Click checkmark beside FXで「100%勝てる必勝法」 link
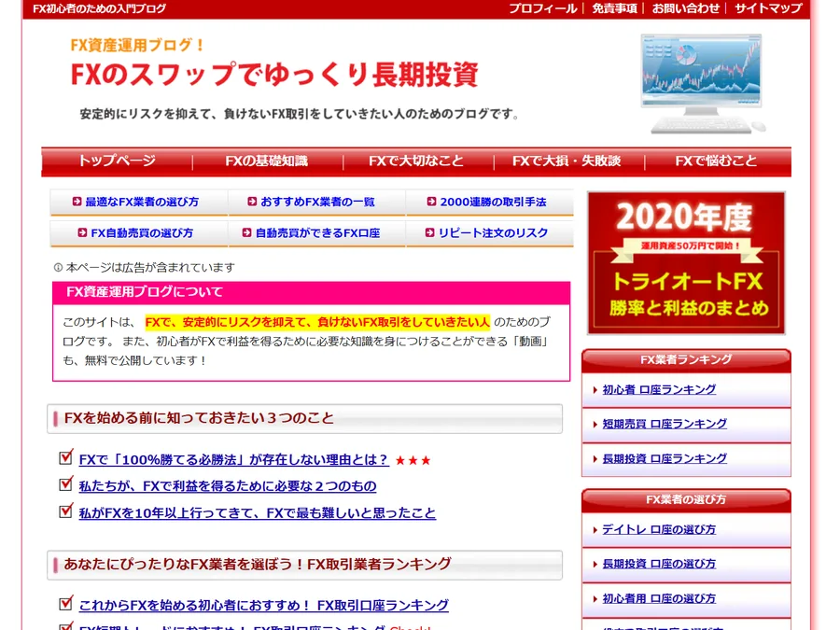The height and width of the screenshot is (630, 840). (66, 457)
